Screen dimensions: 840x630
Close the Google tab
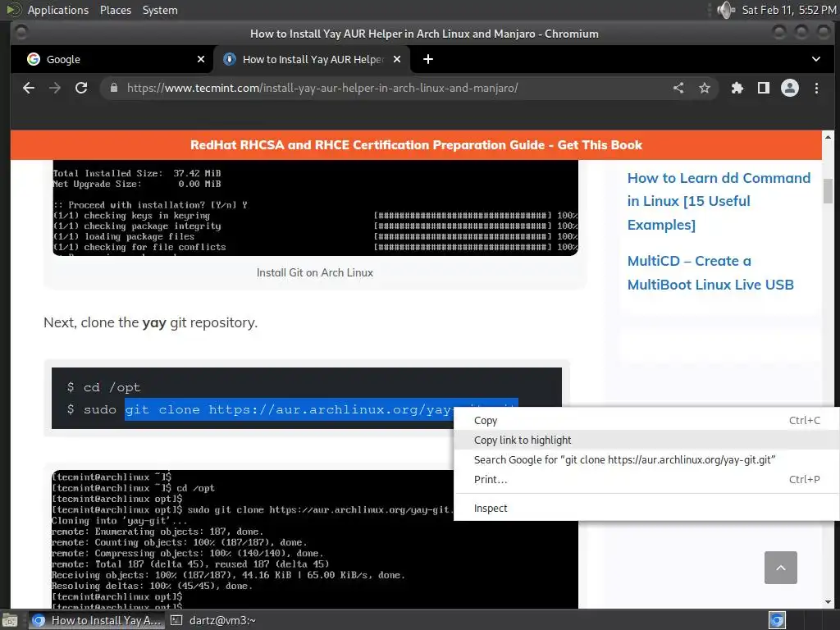click(x=201, y=59)
